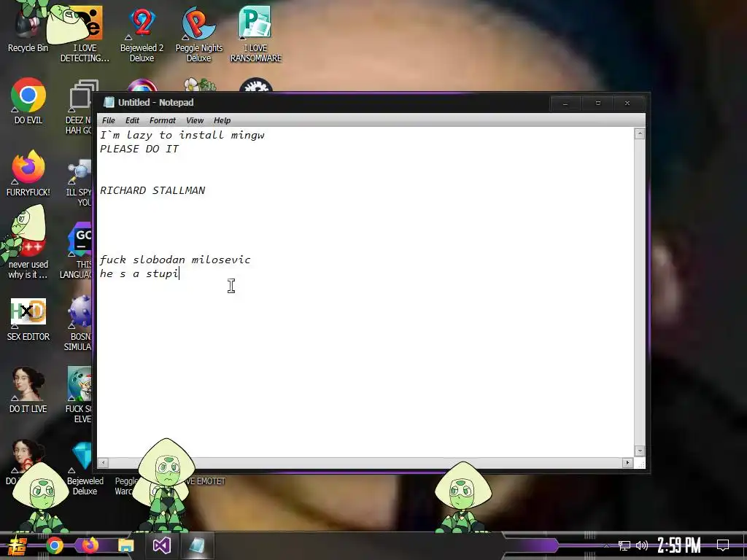Viewport: 747px width, 560px height.
Task: Open the View menu in Notepad
Action: 195,120
